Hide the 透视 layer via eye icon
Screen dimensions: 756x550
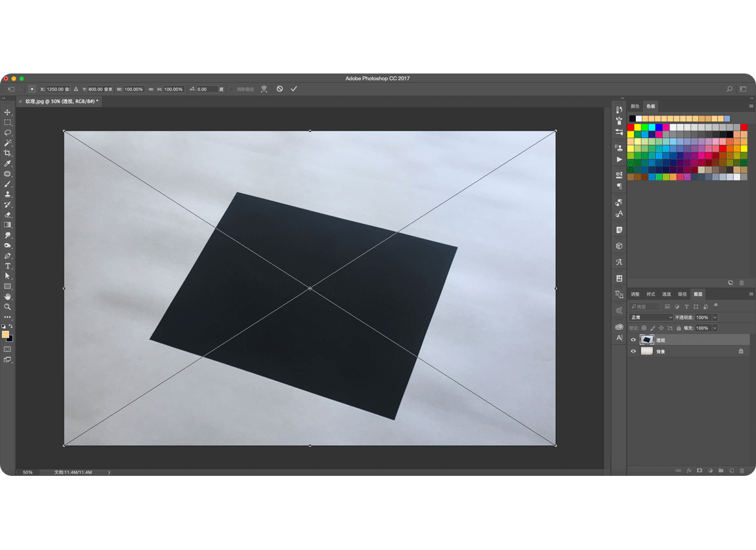[633, 340]
